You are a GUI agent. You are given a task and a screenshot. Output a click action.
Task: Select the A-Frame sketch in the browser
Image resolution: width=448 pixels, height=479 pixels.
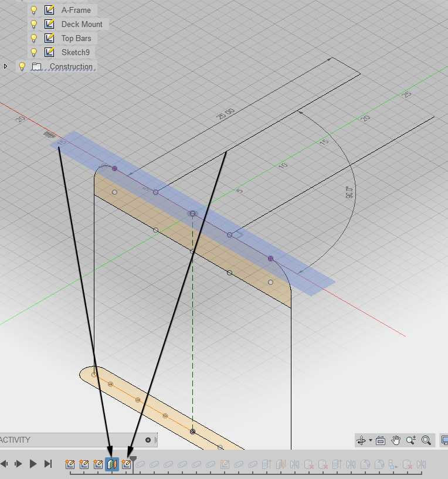pyautogui.click(x=76, y=10)
